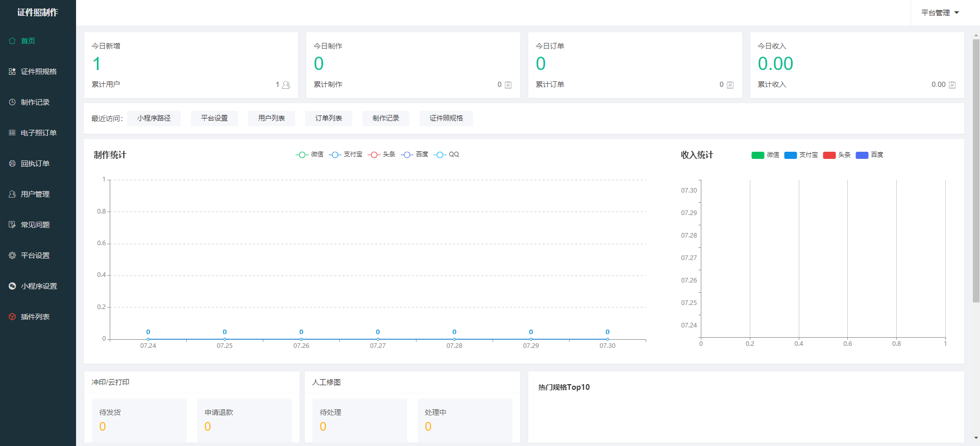This screenshot has width=980, height=446.
Task: Open 回执订单 in the sidebar
Action: [38, 163]
